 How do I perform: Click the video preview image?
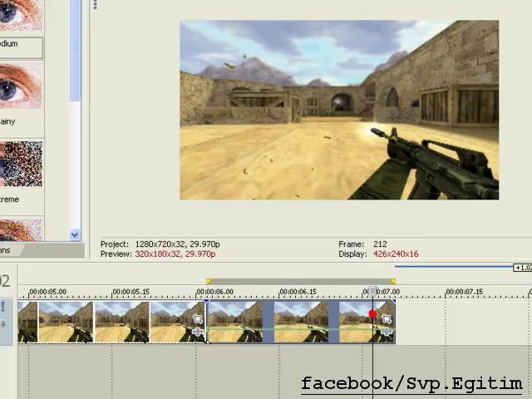click(339, 110)
